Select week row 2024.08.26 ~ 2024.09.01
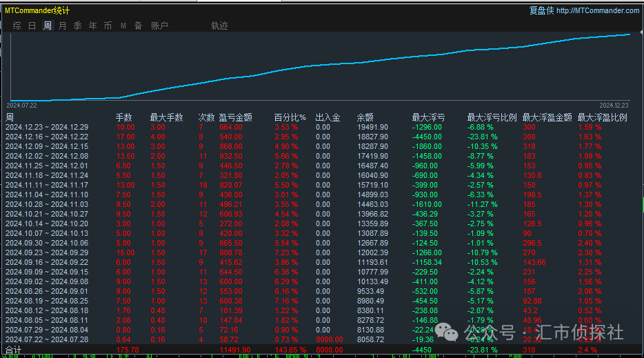Viewport: 644px width, 358px height. (322, 291)
